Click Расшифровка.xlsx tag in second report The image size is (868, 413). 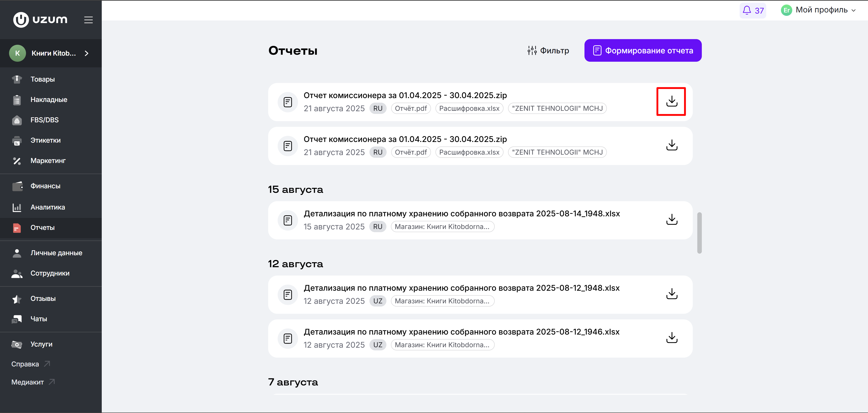tap(469, 152)
